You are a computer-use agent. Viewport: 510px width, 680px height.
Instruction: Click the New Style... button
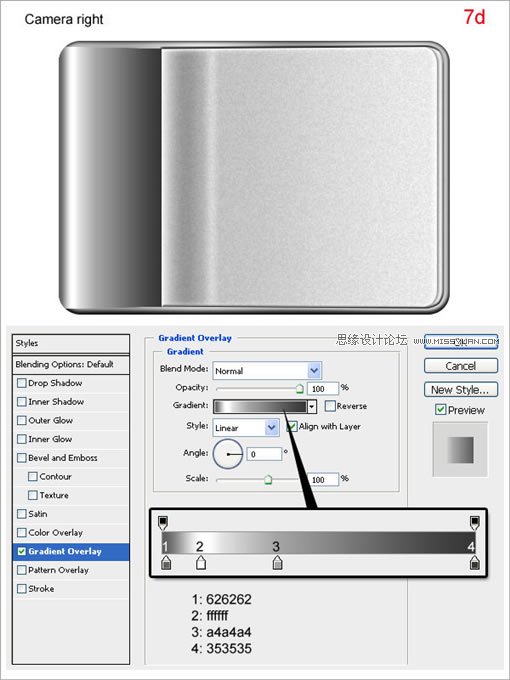click(461, 389)
